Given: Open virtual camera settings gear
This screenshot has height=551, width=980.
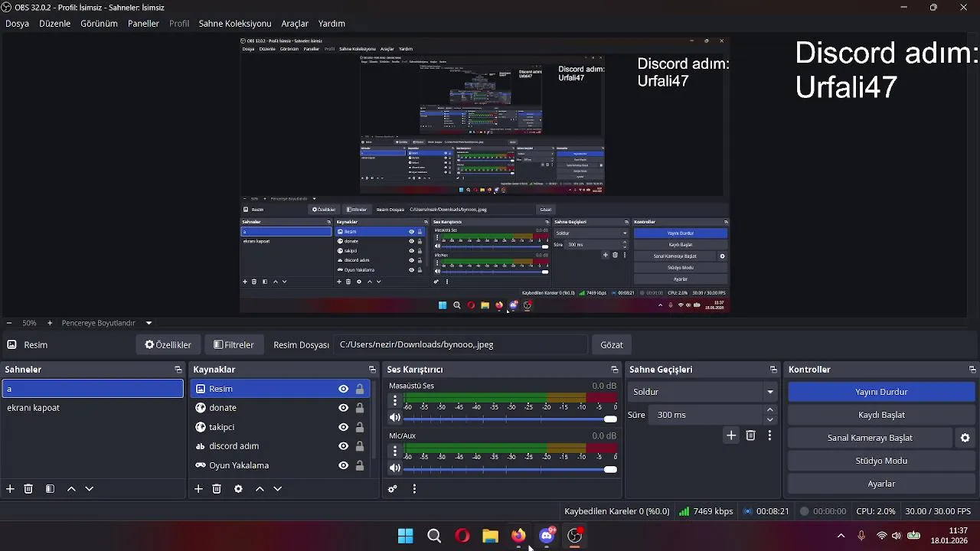Looking at the screenshot, I should pos(965,438).
